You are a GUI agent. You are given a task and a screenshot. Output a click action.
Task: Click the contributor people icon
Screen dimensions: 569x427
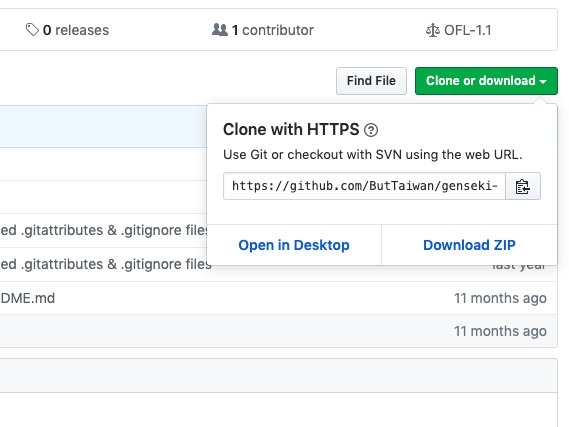220,30
